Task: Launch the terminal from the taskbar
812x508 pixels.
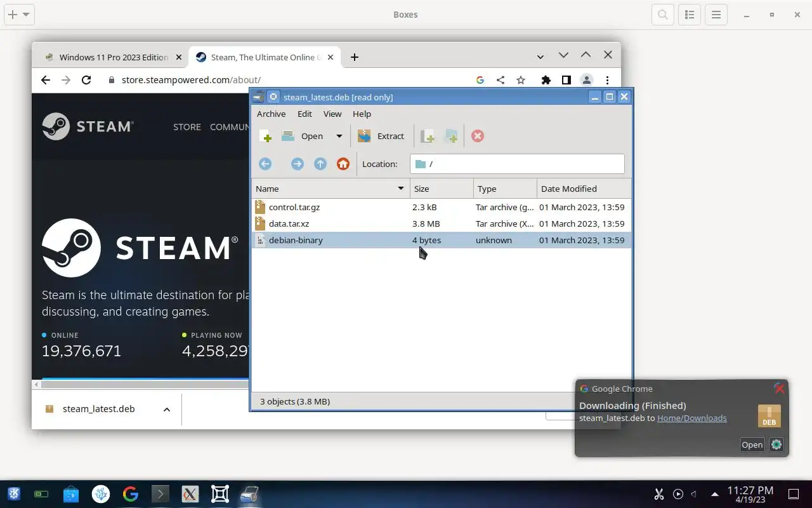Action: click(x=160, y=494)
